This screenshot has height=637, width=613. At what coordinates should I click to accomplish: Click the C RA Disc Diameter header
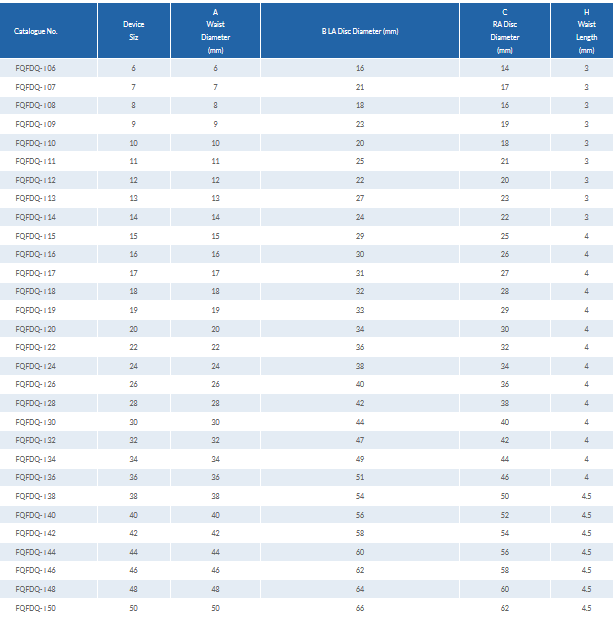505,30
